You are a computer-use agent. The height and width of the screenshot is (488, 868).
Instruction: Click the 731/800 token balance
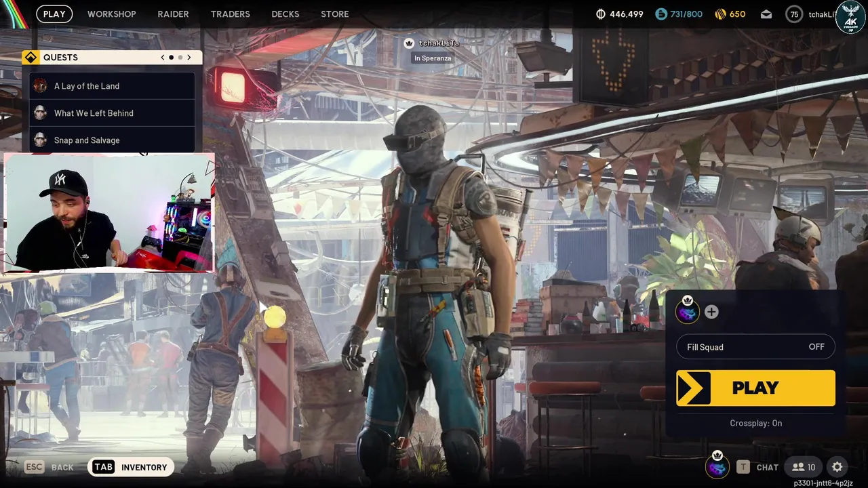pyautogui.click(x=686, y=14)
